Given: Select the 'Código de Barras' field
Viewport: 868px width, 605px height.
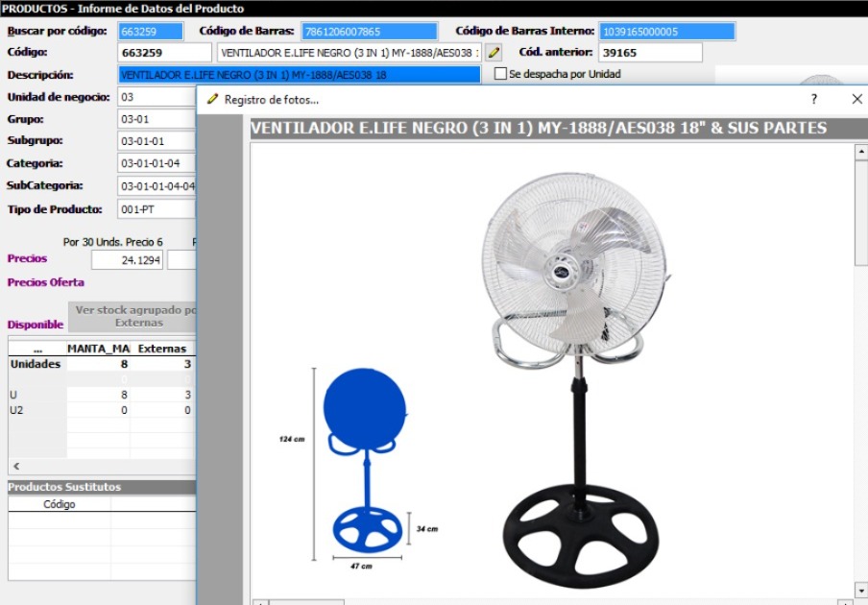Looking at the screenshot, I should [x=369, y=32].
